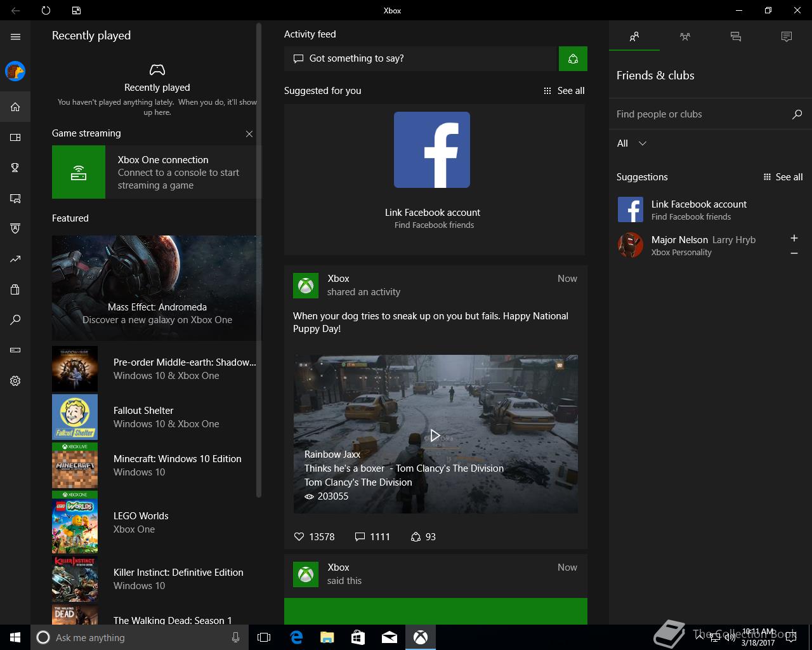Play the Rainbow Jaxx Division clip
Screen dimensions: 812x650
tap(435, 435)
